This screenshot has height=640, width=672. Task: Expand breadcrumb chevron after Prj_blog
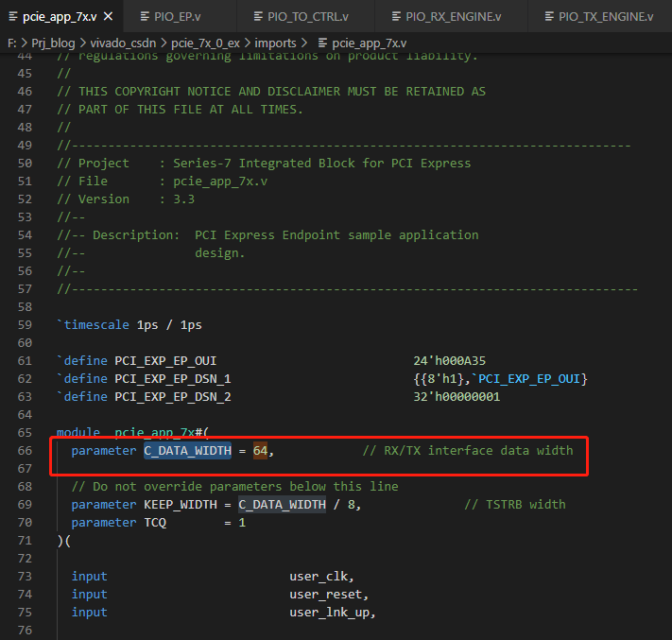[83, 43]
